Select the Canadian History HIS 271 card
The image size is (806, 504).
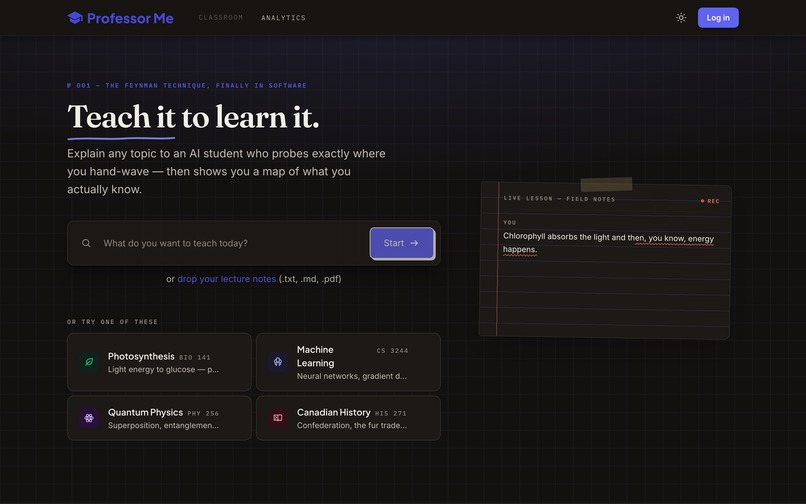[x=349, y=418]
